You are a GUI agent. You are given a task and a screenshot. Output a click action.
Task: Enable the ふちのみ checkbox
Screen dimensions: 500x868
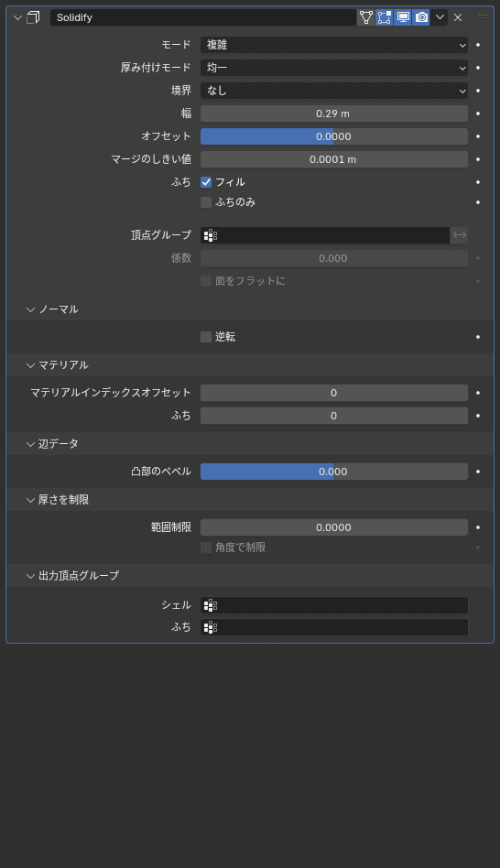206,202
